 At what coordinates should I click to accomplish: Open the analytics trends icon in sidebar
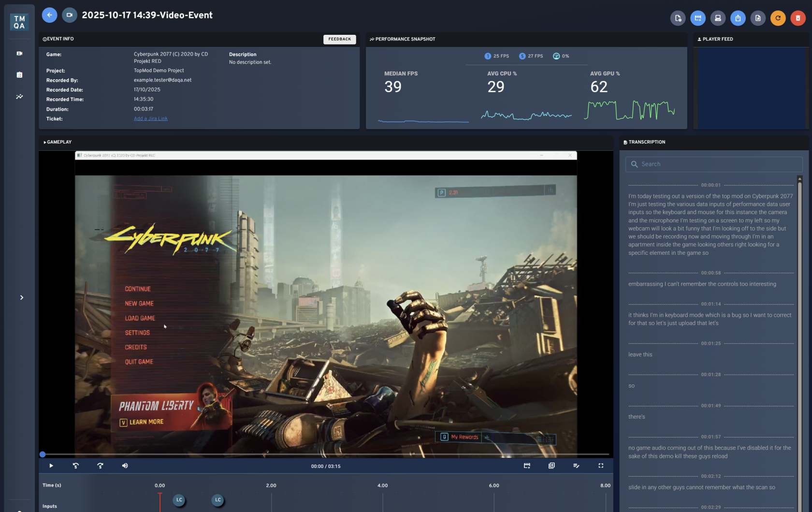pos(19,96)
